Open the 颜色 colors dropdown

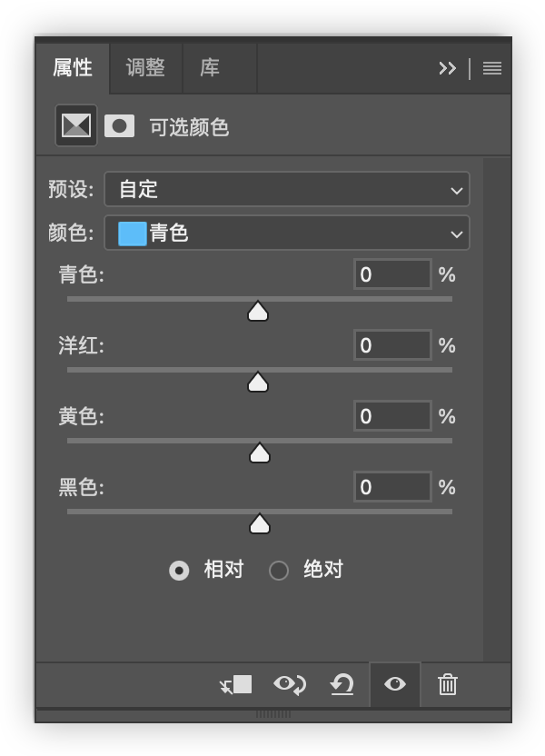pos(287,233)
